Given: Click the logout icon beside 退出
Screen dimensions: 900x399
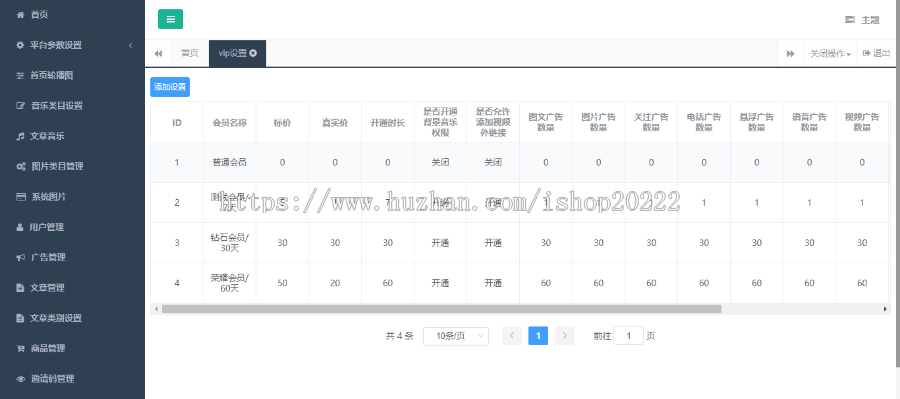Looking at the screenshot, I should coord(866,53).
